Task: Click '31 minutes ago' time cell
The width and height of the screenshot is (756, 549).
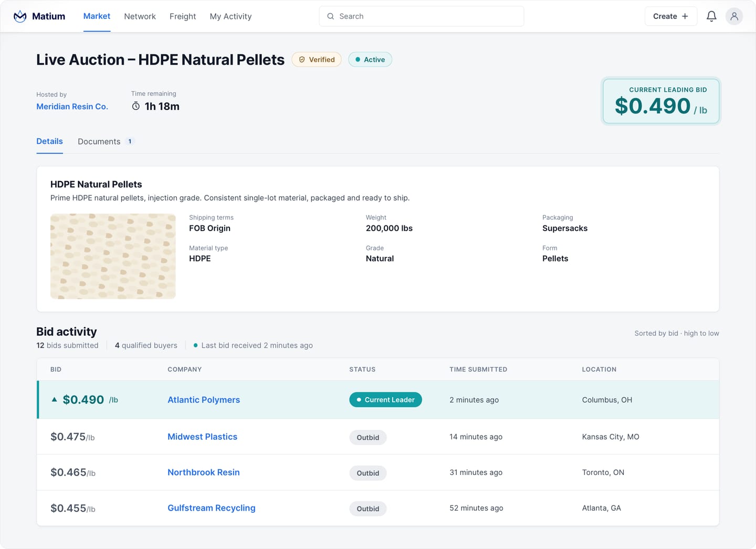Action: tap(476, 472)
